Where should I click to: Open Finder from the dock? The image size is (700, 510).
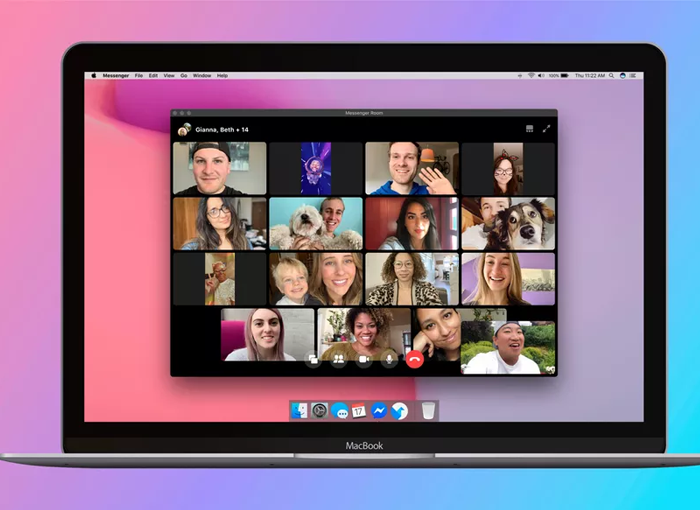[x=300, y=410]
